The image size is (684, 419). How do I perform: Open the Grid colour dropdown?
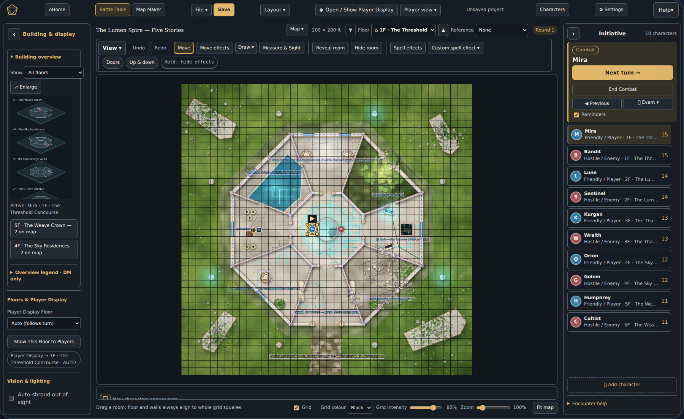pos(360,408)
